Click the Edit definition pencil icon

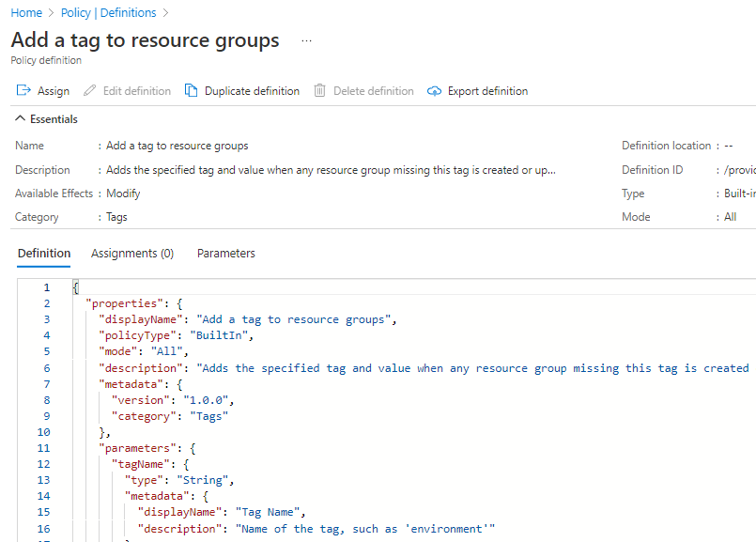pos(90,91)
